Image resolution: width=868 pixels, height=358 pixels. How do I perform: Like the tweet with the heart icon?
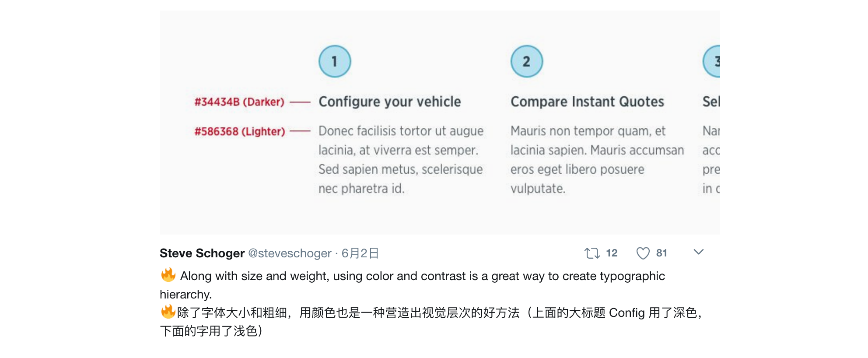pos(643,253)
